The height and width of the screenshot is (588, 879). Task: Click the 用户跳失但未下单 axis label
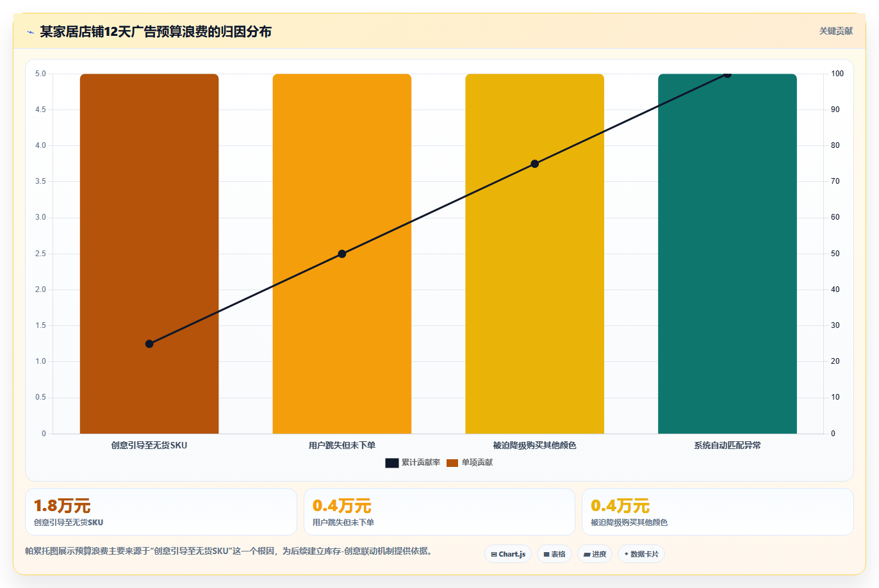tap(342, 445)
